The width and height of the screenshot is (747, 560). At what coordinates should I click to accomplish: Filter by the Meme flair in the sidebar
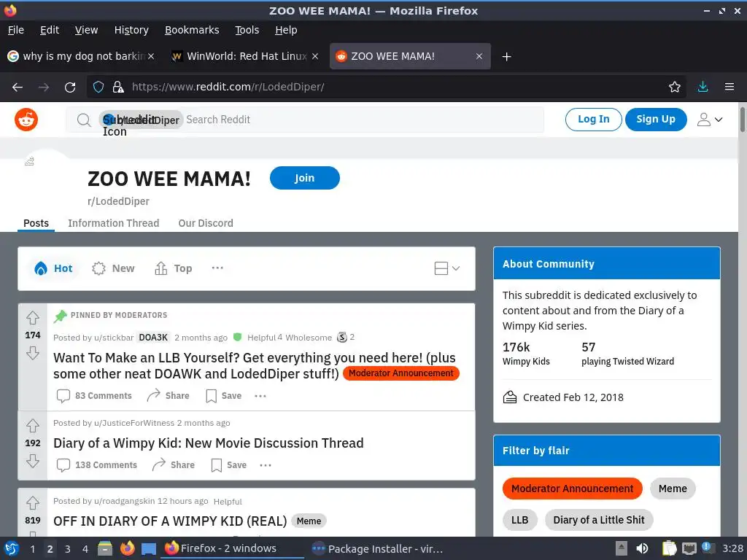(673, 489)
